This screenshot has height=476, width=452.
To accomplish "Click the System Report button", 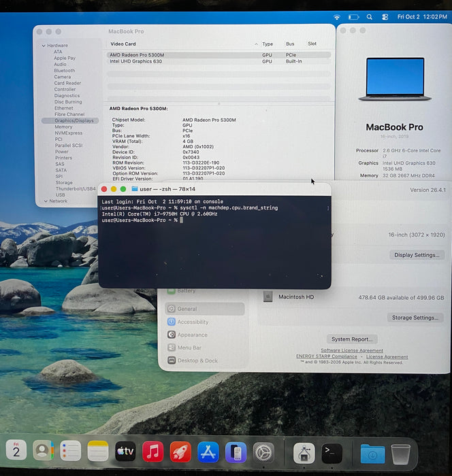I will coord(352,339).
